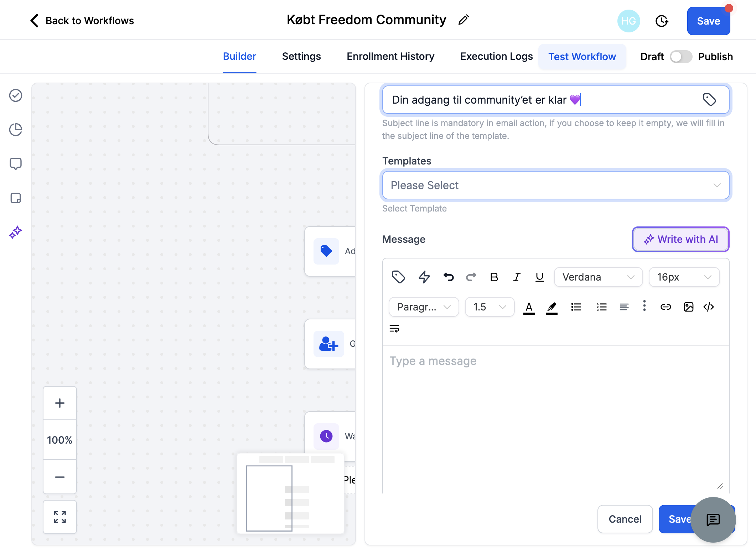Insert a numbered list
The width and height of the screenshot is (756, 554).
point(601,307)
